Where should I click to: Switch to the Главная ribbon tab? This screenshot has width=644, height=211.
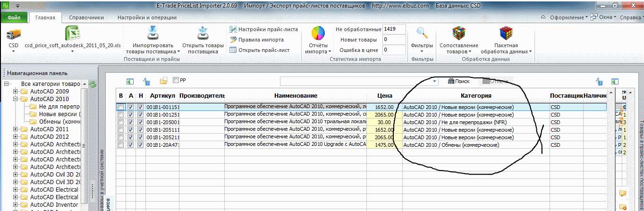(x=45, y=17)
